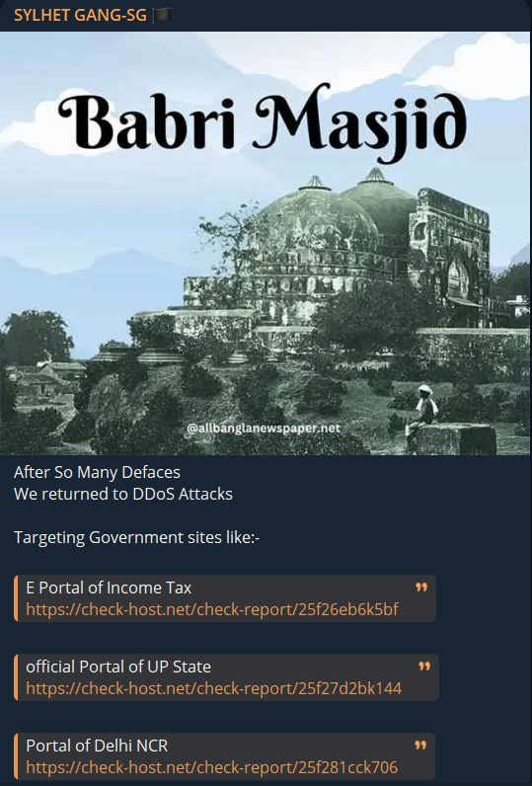This screenshot has height=786, width=532.
Task: Open the SYLHET GANG-SG channel name
Action: click(x=80, y=16)
